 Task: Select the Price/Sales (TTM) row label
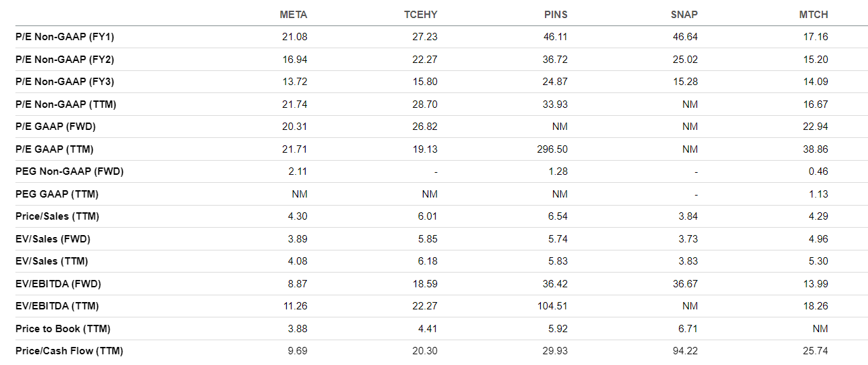click(x=57, y=216)
